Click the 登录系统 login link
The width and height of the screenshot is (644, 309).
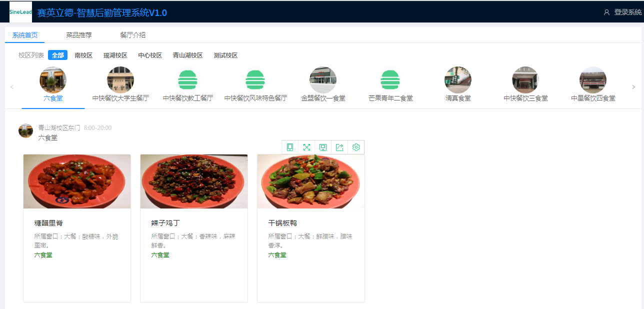[x=628, y=12]
